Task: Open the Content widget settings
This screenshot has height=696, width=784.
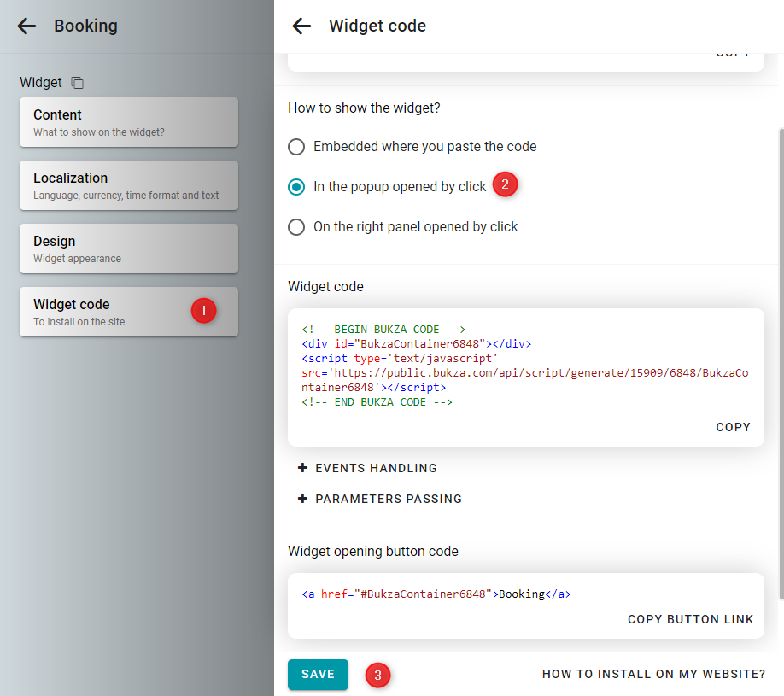Action: [x=129, y=122]
